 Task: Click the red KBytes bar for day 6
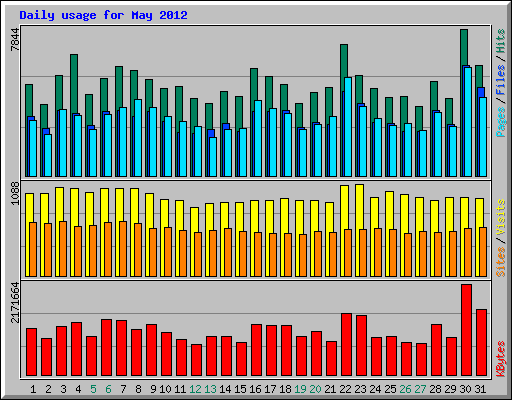tap(106, 348)
